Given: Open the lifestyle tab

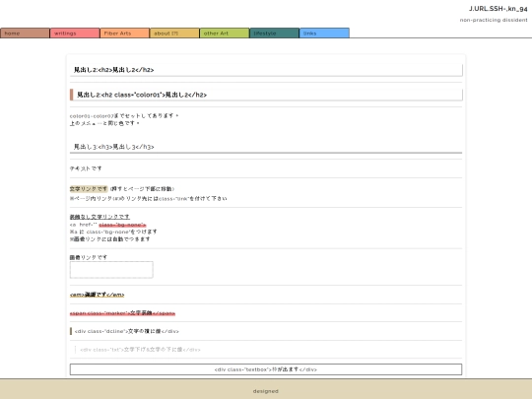Looking at the screenshot, I should [275, 33].
